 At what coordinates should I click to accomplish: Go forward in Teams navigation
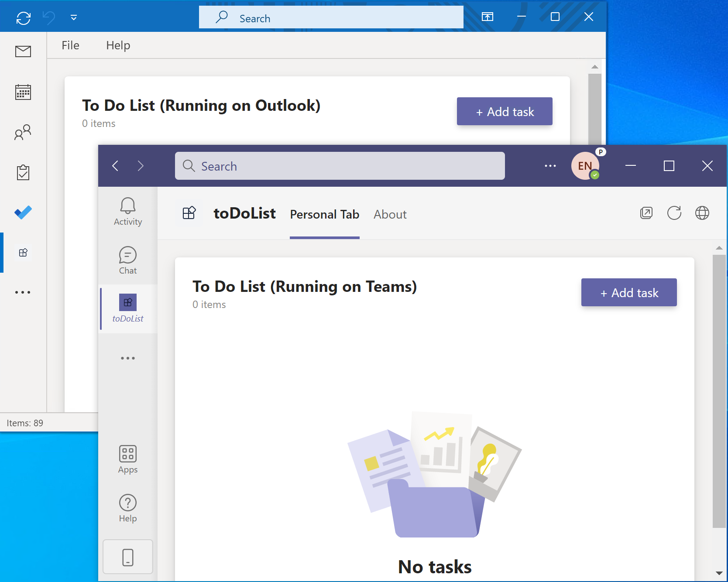pyautogui.click(x=141, y=166)
